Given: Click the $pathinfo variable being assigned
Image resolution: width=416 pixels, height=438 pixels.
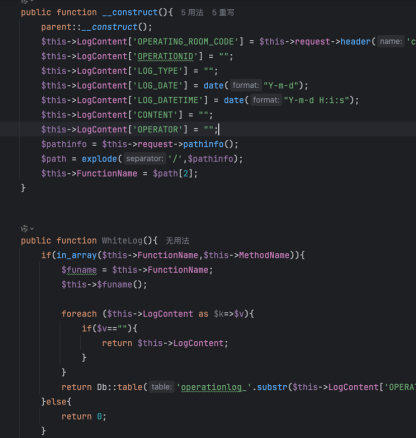Looking at the screenshot, I should point(64,144).
